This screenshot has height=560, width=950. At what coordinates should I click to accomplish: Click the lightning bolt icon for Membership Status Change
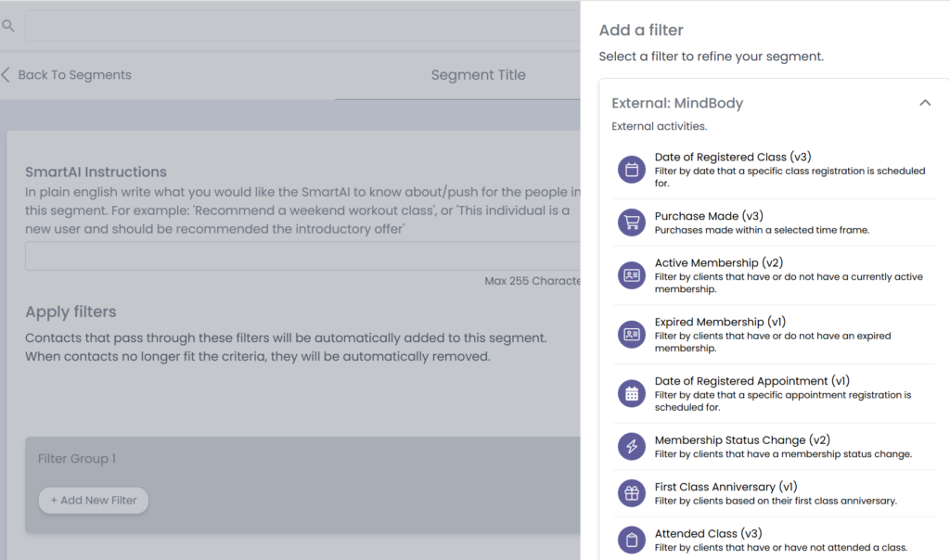coord(632,447)
